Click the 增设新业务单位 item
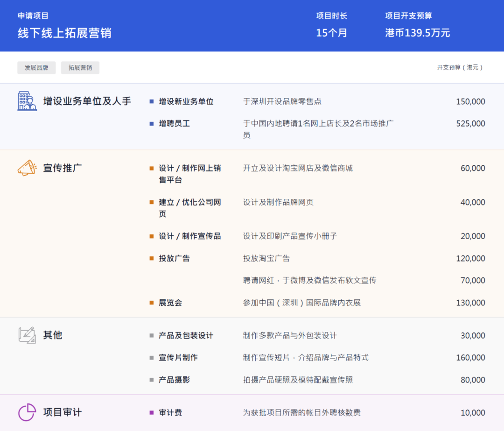504x431 pixels. [186, 102]
